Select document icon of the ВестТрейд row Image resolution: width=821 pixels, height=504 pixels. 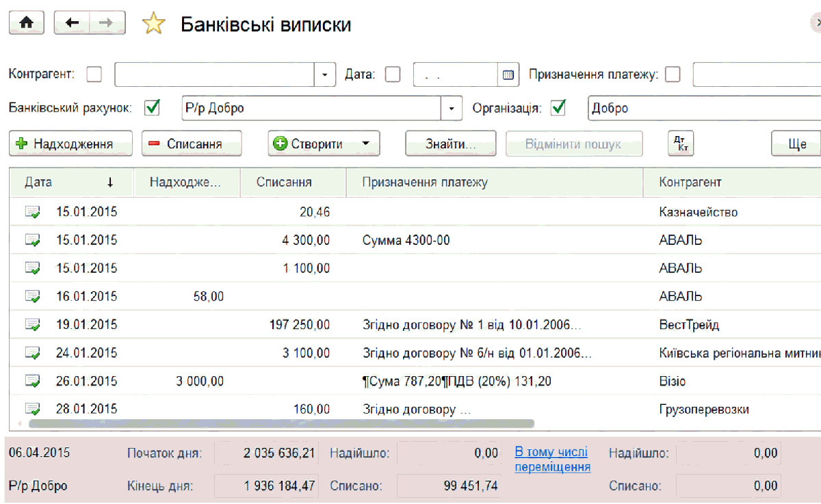pyautogui.click(x=32, y=324)
